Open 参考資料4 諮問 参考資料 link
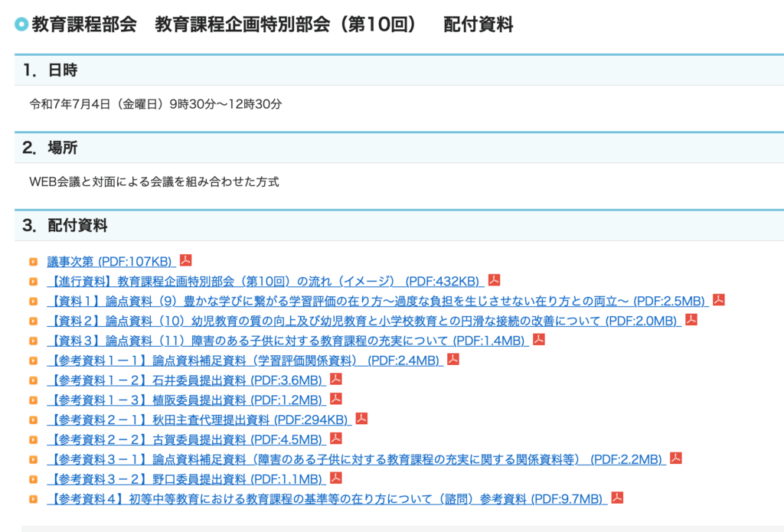784x532 pixels. point(325,499)
